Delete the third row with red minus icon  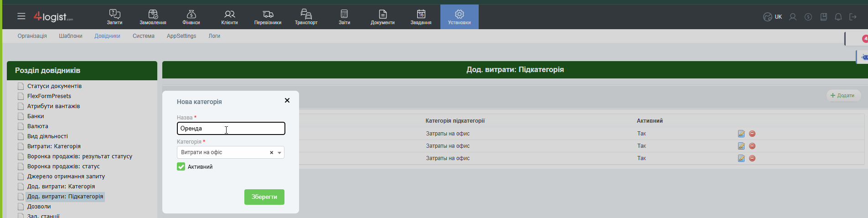pyautogui.click(x=752, y=158)
